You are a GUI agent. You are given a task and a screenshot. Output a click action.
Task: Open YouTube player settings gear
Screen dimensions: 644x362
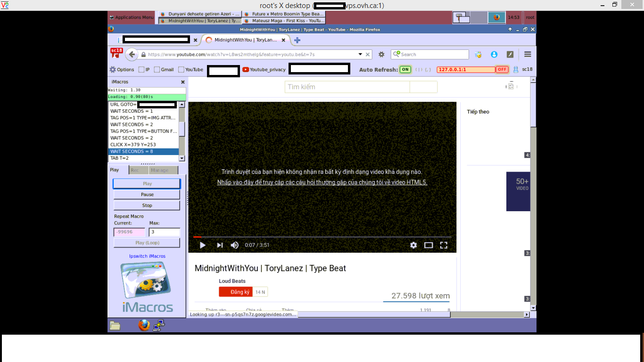point(413,245)
